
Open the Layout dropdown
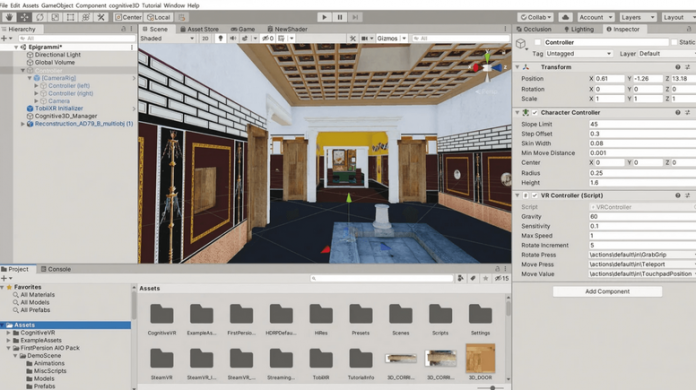tap(678, 17)
